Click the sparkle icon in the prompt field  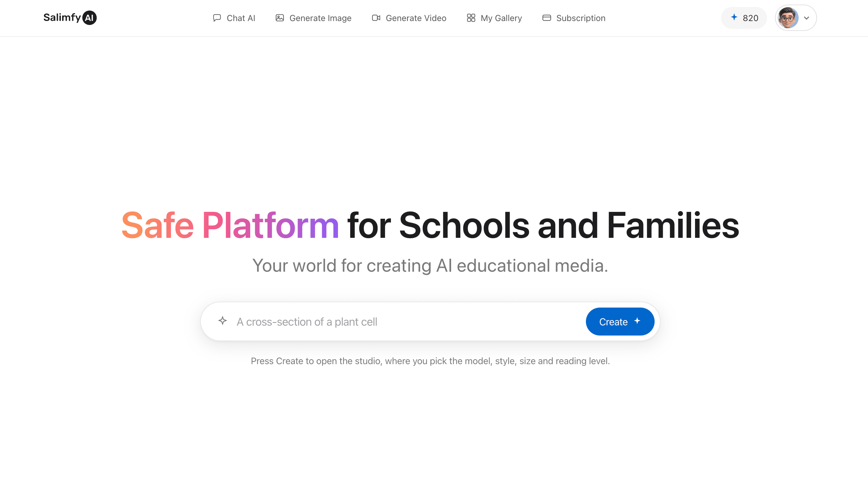tap(222, 321)
